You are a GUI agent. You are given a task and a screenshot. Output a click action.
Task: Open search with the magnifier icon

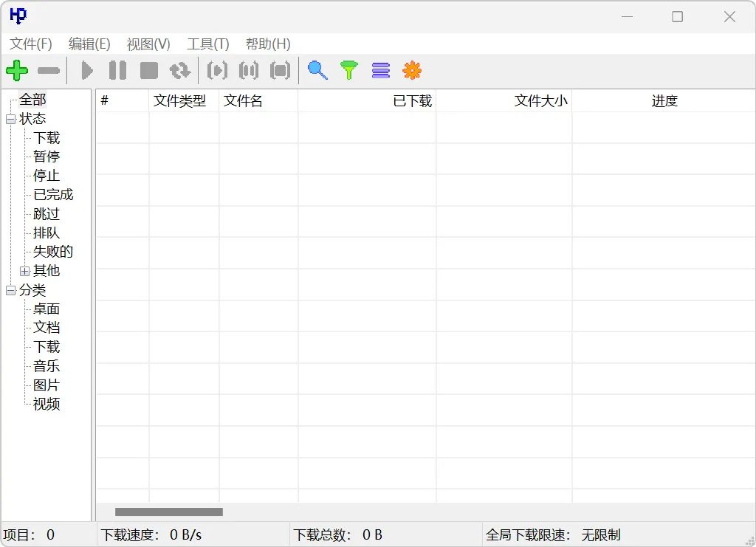tap(317, 70)
